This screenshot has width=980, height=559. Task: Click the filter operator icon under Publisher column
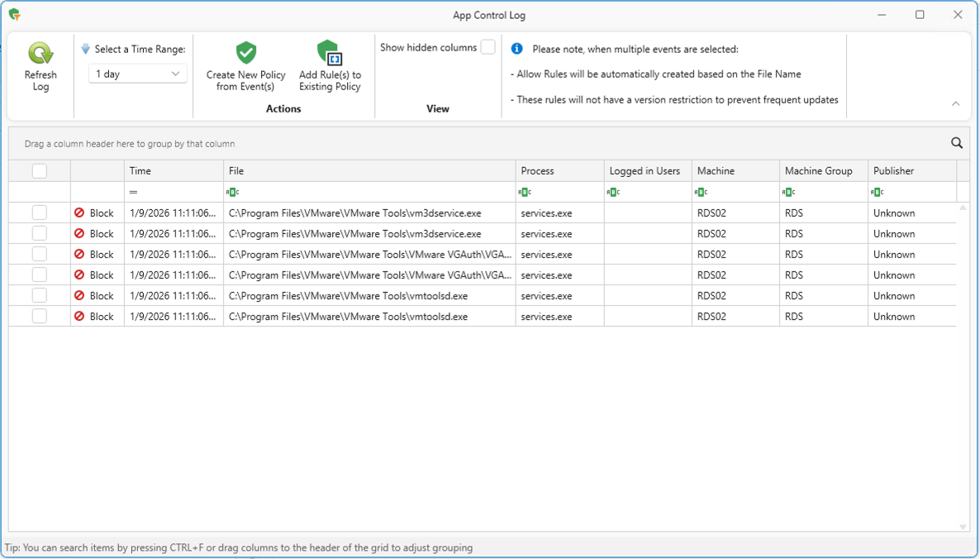pos(878,192)
